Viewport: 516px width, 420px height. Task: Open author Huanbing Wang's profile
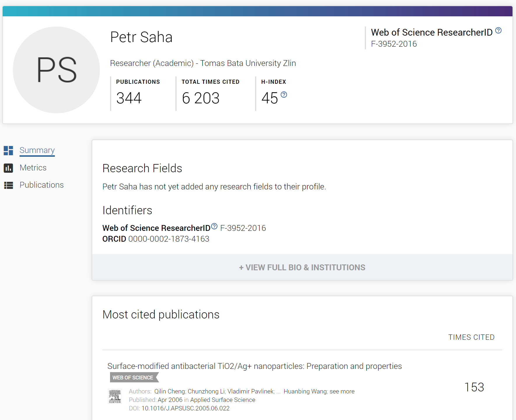point(305,391)
